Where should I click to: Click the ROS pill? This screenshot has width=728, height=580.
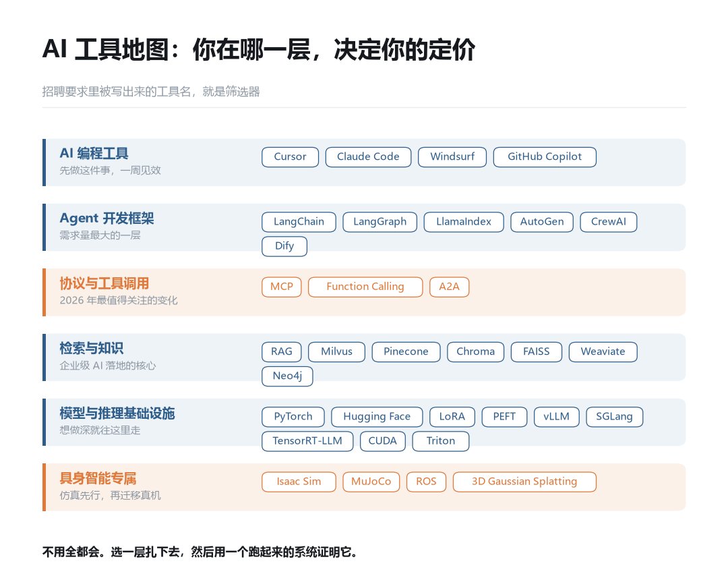426,482
